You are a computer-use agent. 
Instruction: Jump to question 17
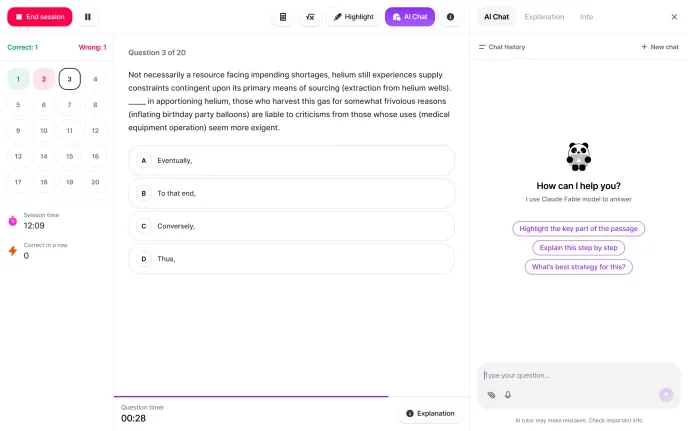coord(18,182)
